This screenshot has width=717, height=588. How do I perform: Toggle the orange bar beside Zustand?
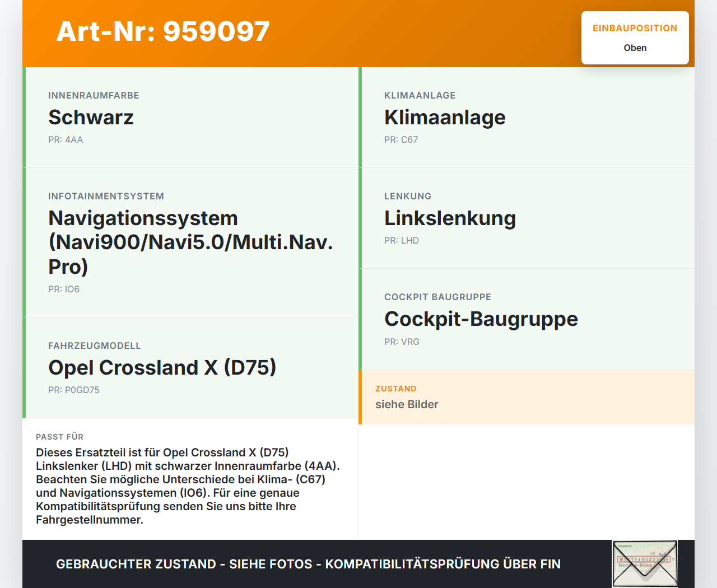[361, 396]
